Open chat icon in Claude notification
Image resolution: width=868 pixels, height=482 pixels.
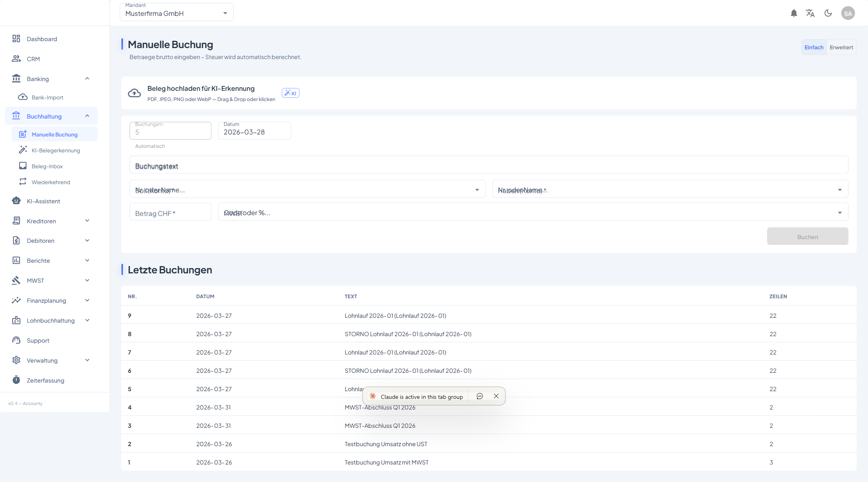tap(480, 396)
